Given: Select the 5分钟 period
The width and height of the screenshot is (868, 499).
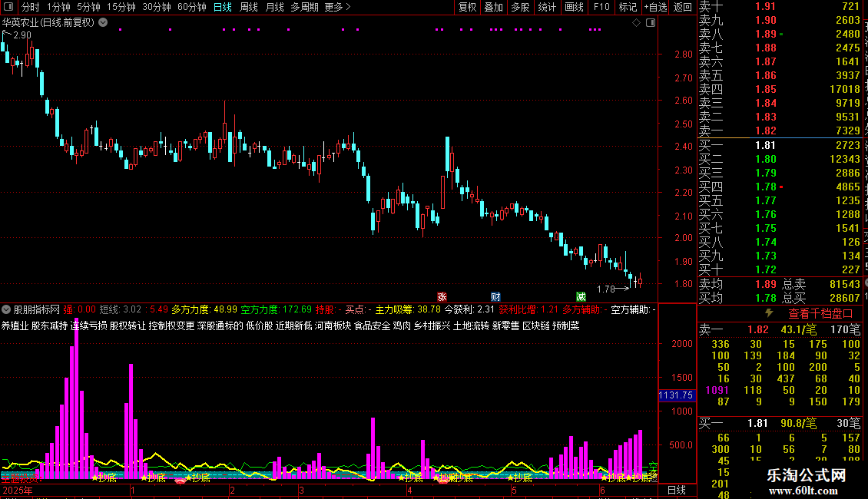Looking at the screenshot, I should (x=88, y=7).
